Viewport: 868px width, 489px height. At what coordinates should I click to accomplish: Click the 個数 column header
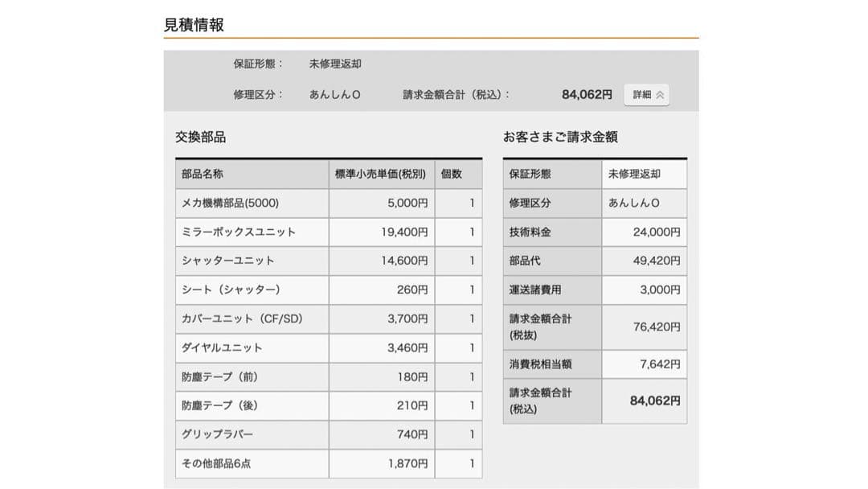[452, 174]
